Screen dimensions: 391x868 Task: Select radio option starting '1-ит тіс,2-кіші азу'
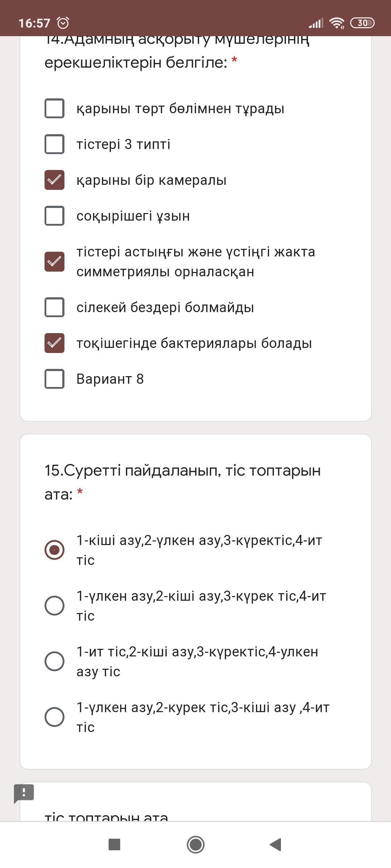coord(54,661)
